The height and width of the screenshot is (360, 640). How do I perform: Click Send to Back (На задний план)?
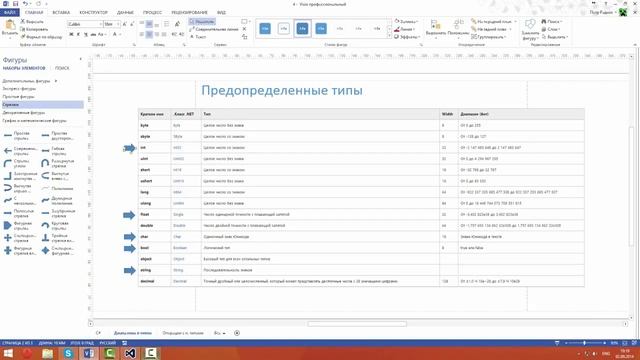[491, 29]
